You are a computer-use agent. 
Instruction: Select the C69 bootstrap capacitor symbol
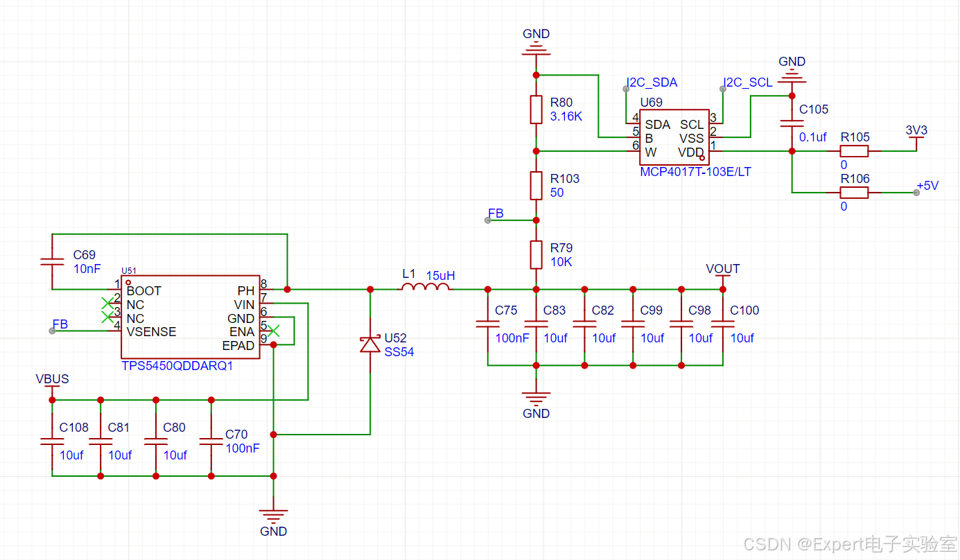(51, 261)
